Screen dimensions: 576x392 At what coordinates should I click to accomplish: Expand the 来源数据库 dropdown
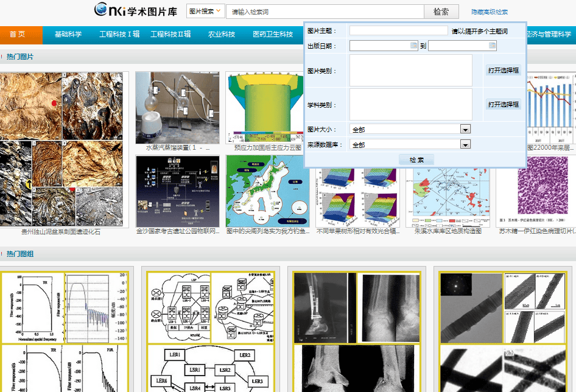coord(465,145)
